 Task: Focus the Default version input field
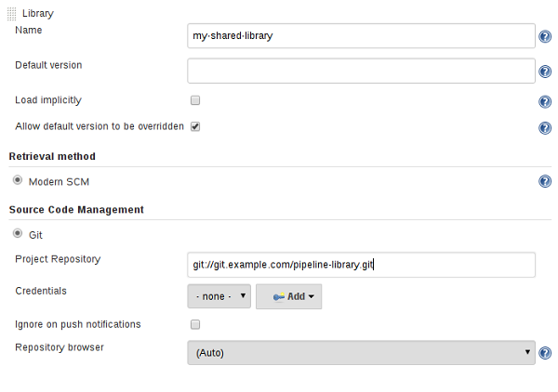coord(361,72)
